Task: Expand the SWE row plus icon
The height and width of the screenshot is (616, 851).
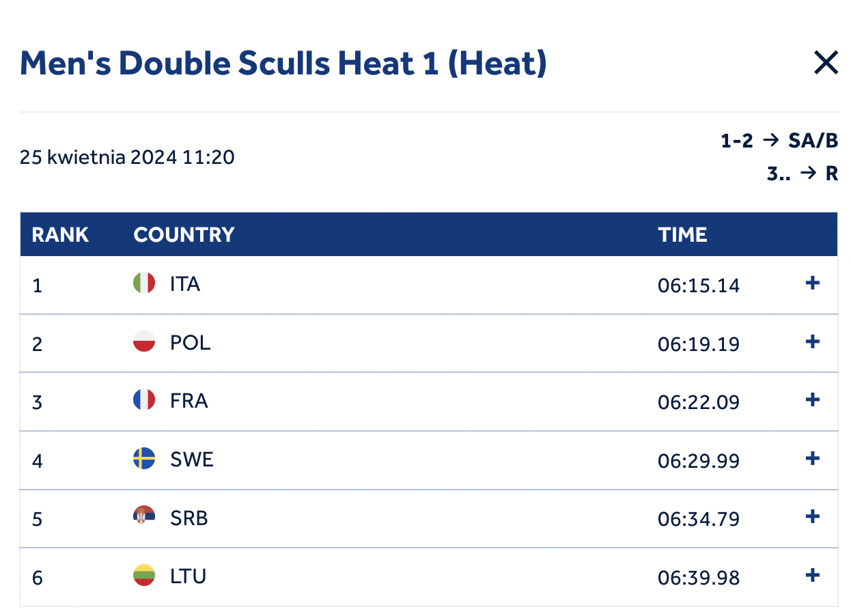Action: pyautogui.click(x=812, y=458)
